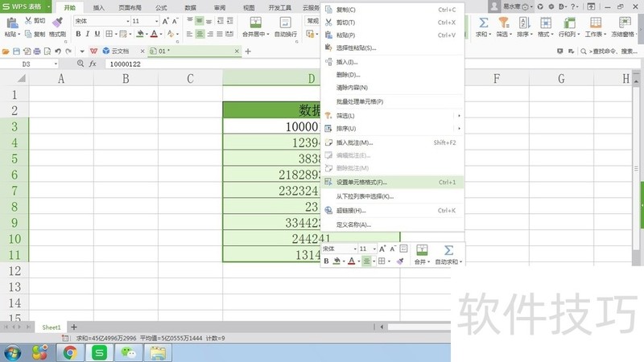Toggle align right in ribbon
Screen dimensions: 644x362
[x=209, y=34]
